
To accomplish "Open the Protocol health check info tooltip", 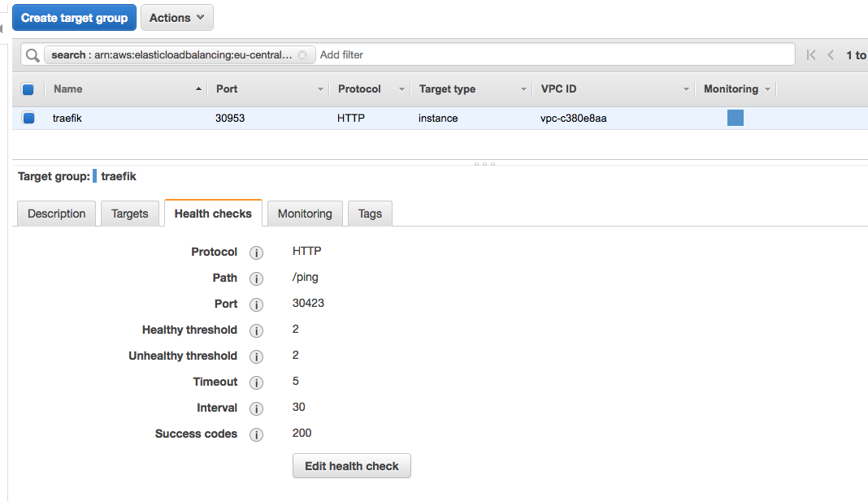I will (x=256, y=253).
